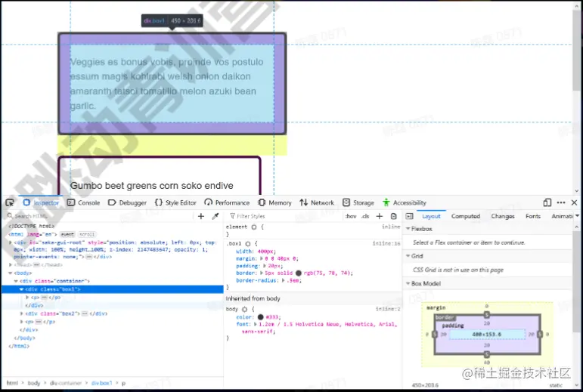Expand the div class box2 node

[x=22, y=313]
